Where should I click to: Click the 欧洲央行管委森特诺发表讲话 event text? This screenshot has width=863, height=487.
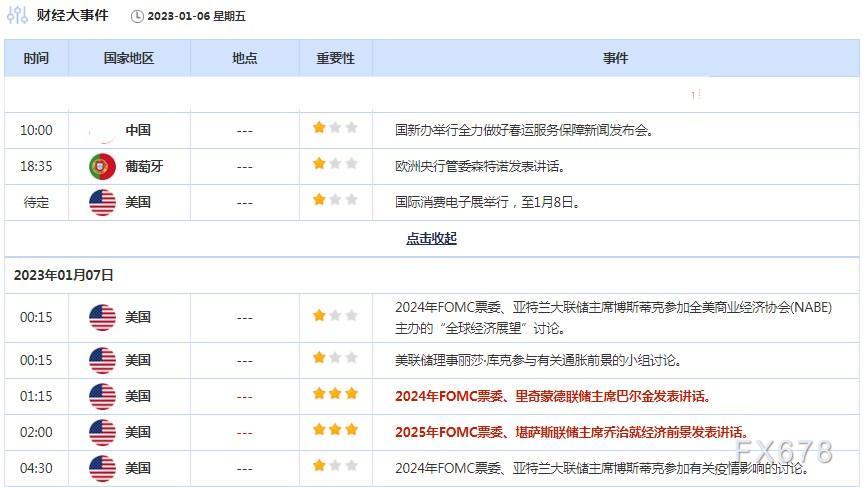pyautogui.click(x=480, y=166)
